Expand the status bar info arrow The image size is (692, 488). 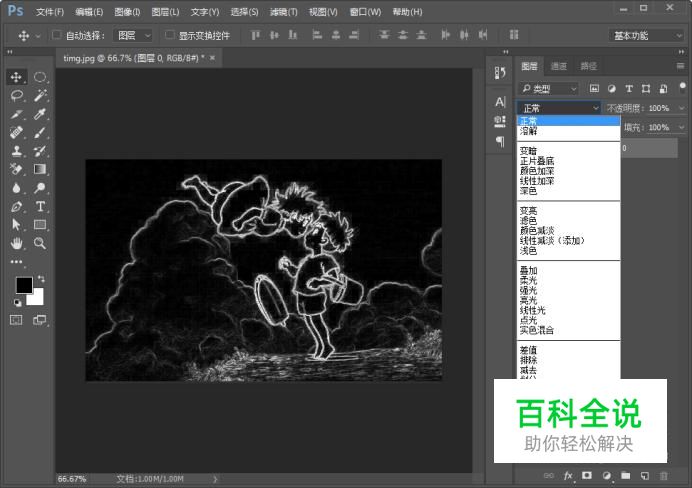215,479
